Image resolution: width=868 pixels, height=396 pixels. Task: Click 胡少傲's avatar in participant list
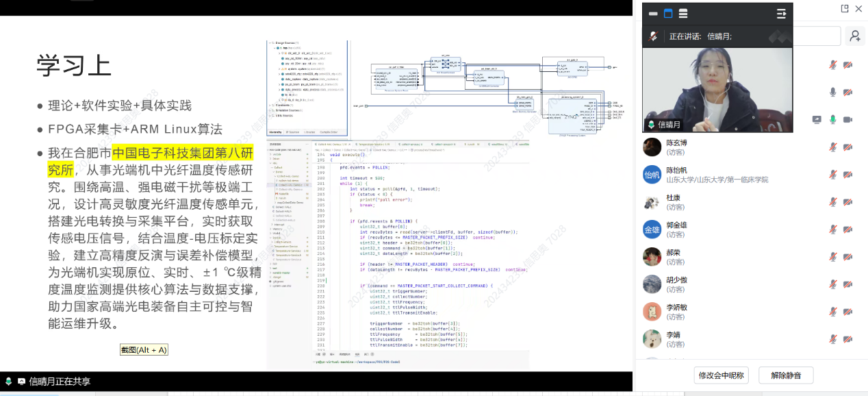(x=652, y=284)
